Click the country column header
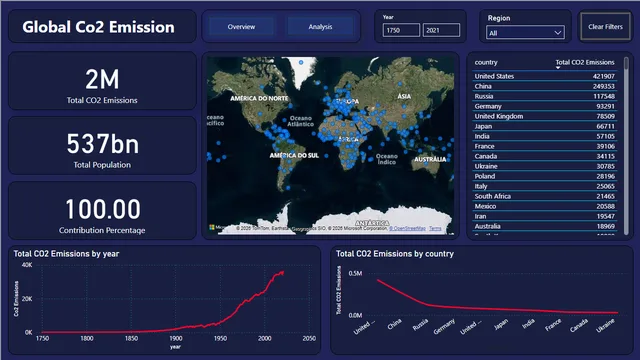This screenshot has width=640, height=360. point(486,62)
